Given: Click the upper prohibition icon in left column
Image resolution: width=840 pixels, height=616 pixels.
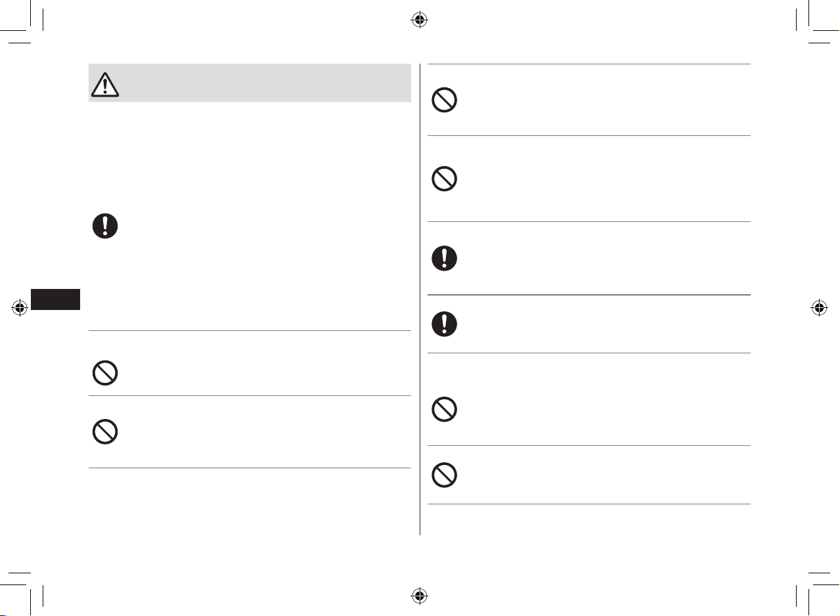Looking at the screenshot, I should point(104,372).
